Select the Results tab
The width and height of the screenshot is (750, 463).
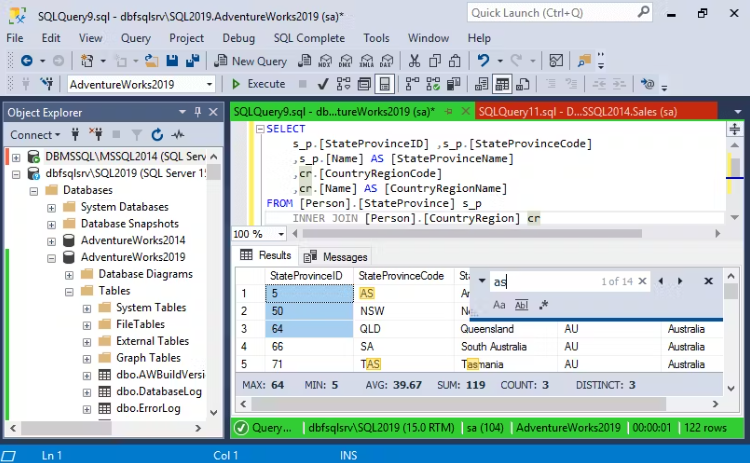266,255
